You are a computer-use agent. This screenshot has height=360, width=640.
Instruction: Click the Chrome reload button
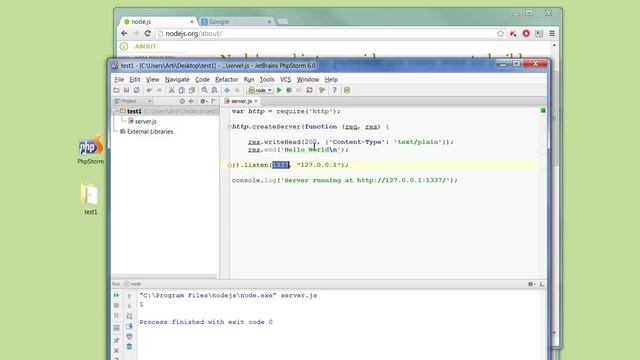[148, 33]
